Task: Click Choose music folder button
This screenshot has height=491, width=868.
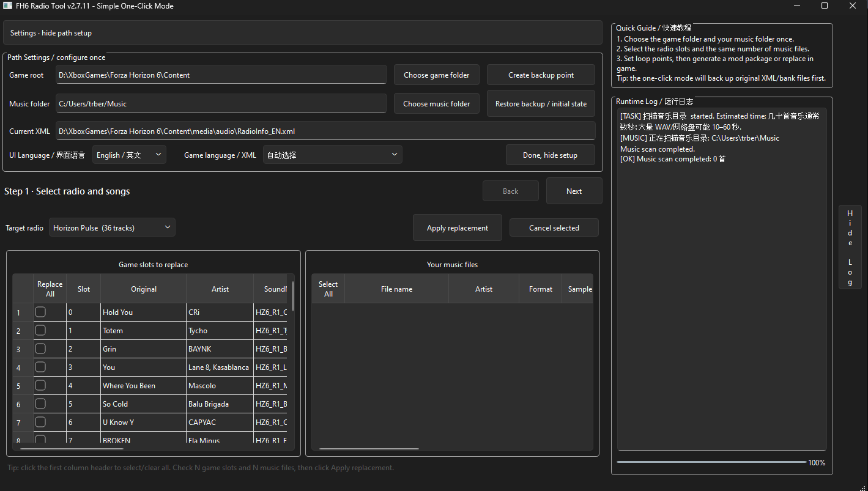Action: pos(436,103)
